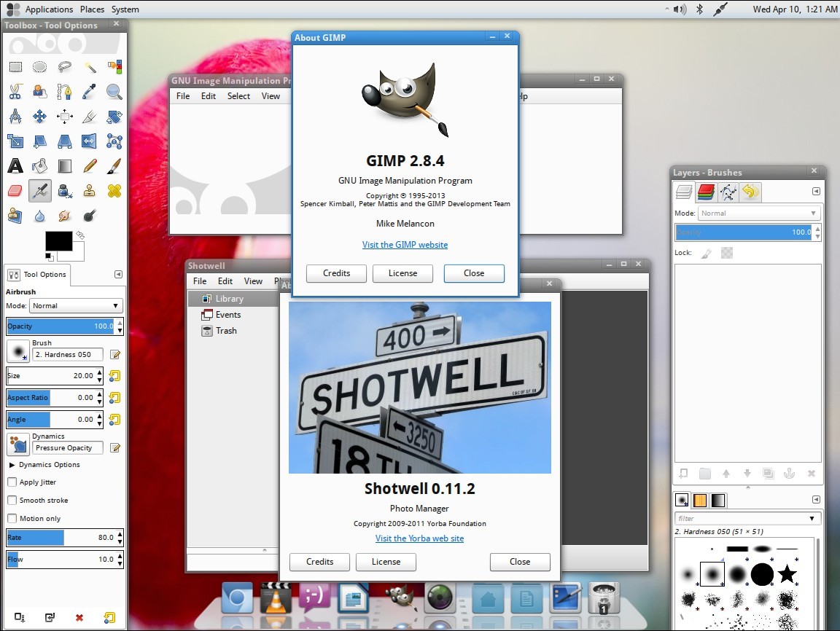Visit the GIMP website link
This screenshot has height=631, width=840.
(405, 245)
